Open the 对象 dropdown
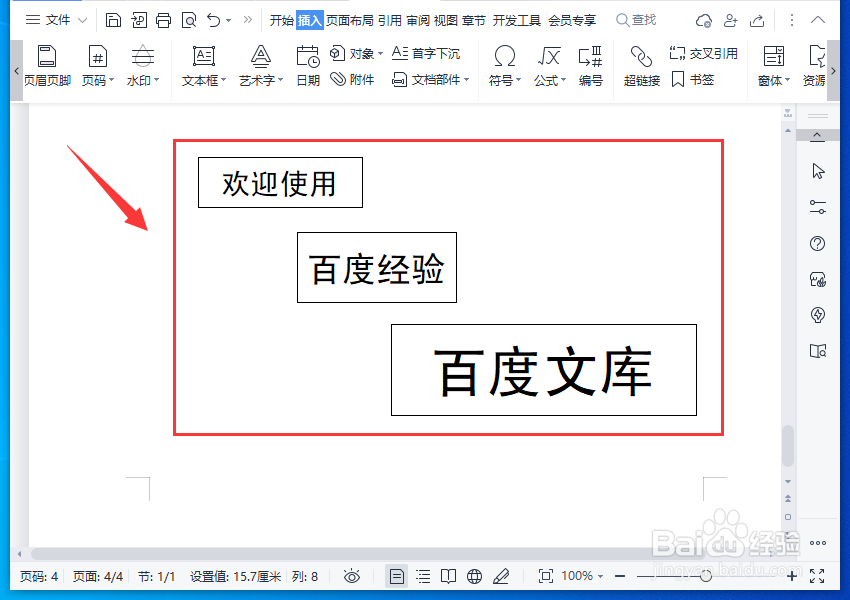Viewport: 850px width, 600px height. point(356,53)
